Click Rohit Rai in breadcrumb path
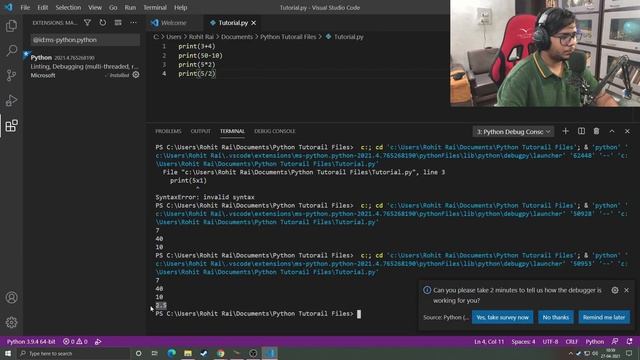 (201, 37)
